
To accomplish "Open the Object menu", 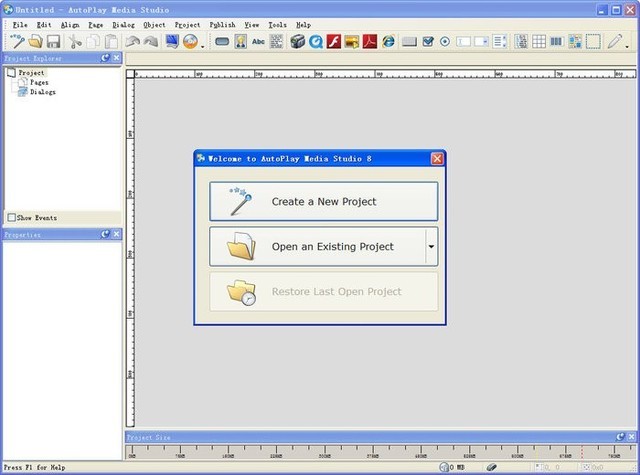I will [154, 24].
